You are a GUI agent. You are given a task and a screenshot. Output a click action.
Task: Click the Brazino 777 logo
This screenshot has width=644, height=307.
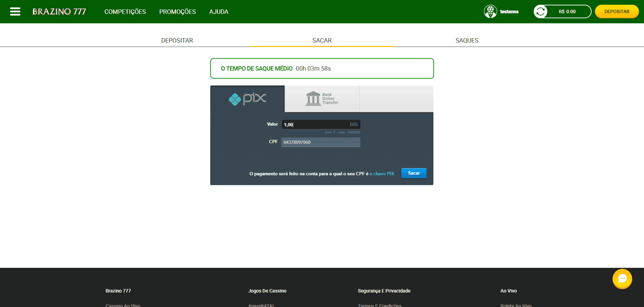(59, 12)
